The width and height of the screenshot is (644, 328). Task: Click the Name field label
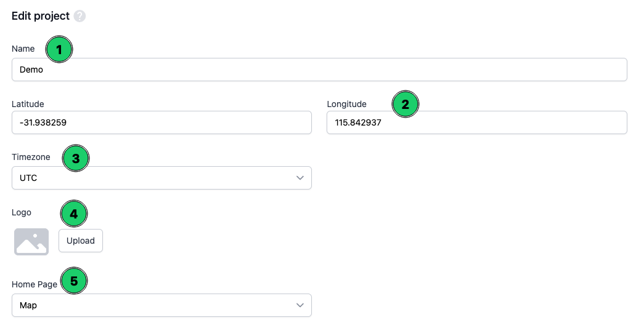click(x=23, y=49)
